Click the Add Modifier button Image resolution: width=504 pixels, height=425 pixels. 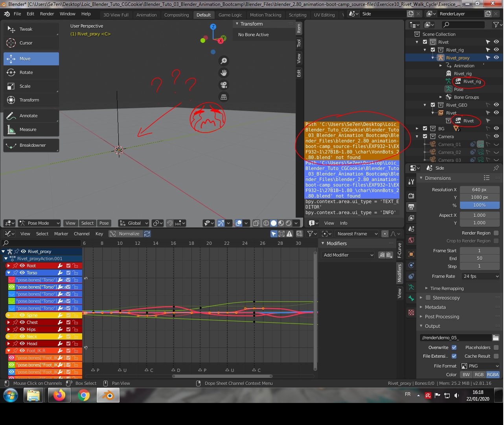click(348, 255)
